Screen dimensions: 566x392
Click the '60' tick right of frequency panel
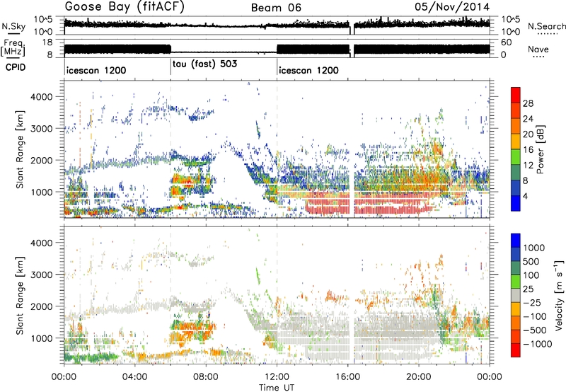tap(507, 42)
